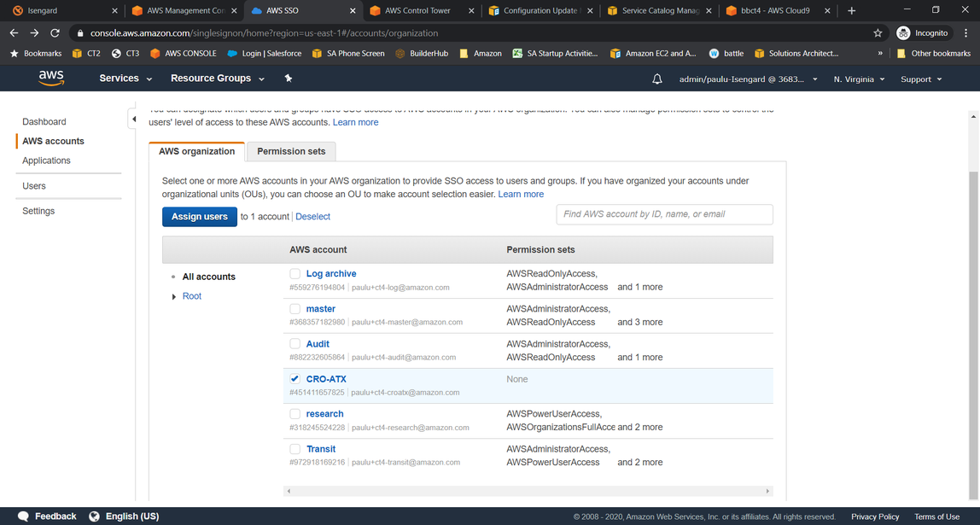Select All accounts in the tree

click(x=209, y=277)
